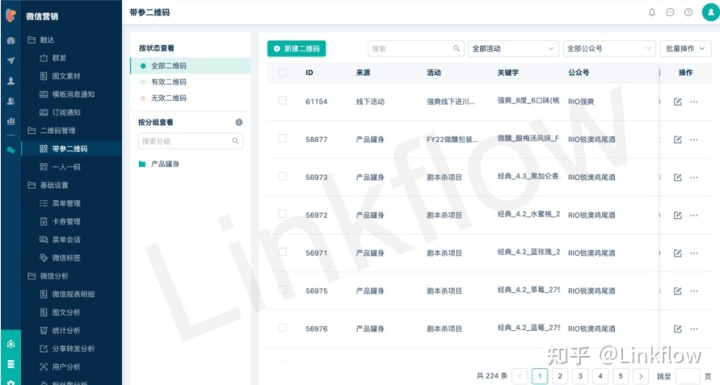
Task: Click the search icon in 搜索分组 box
Action: (235, 141)
